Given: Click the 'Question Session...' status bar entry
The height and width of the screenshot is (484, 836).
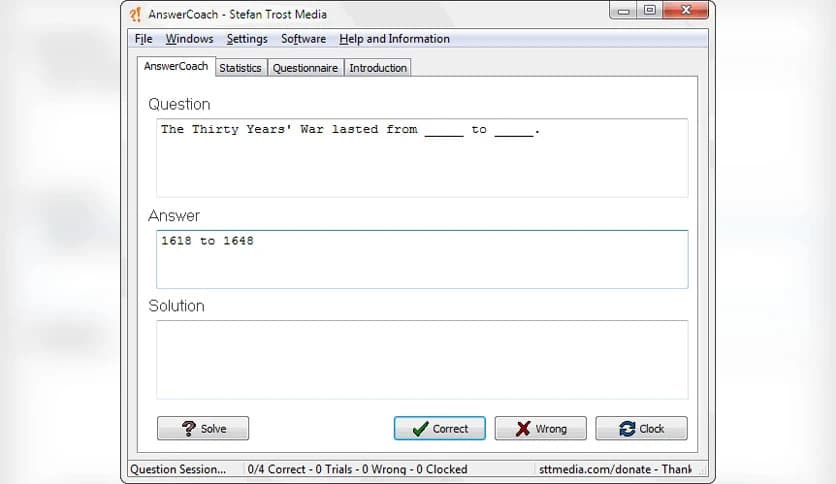Looking at the screenshot, I should click(x=178, y=469).
